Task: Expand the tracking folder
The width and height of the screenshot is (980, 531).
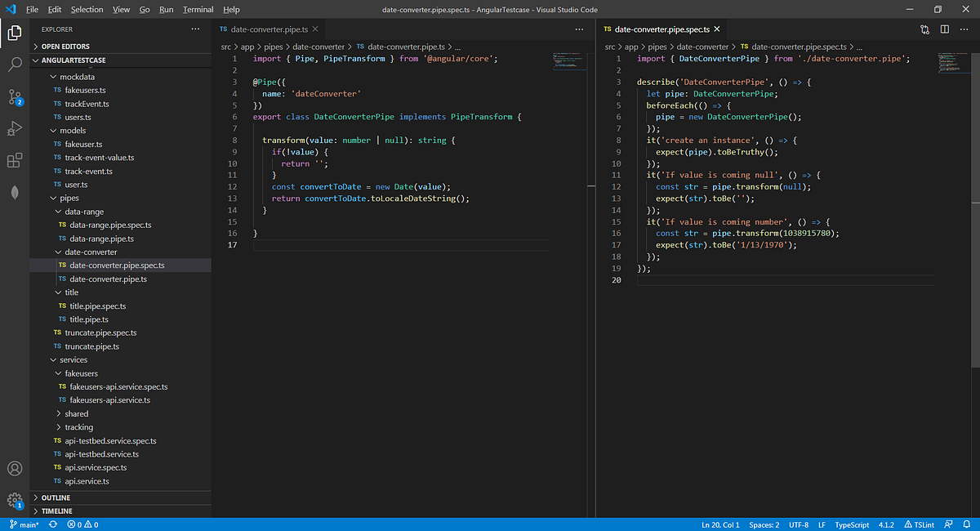Action: 78,427
